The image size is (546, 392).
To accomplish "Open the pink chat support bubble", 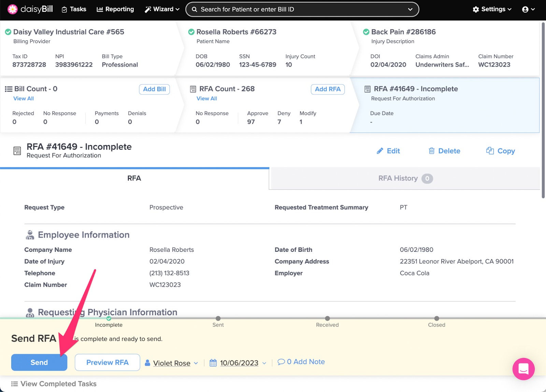I will coord(523,369).
